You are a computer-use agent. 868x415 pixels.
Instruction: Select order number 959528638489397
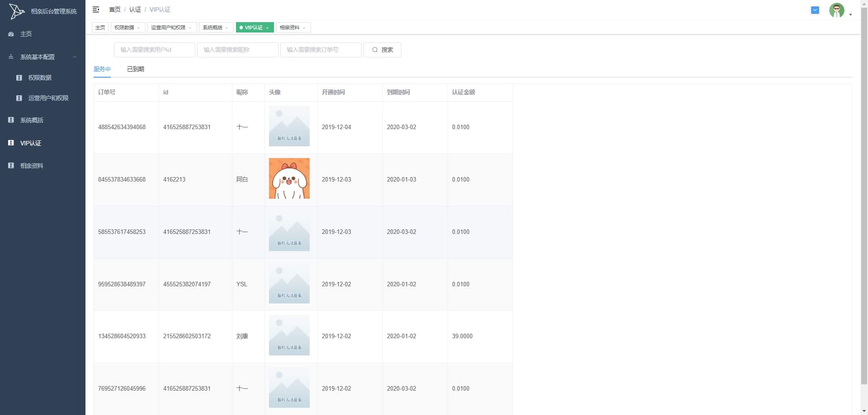(122, 284)
